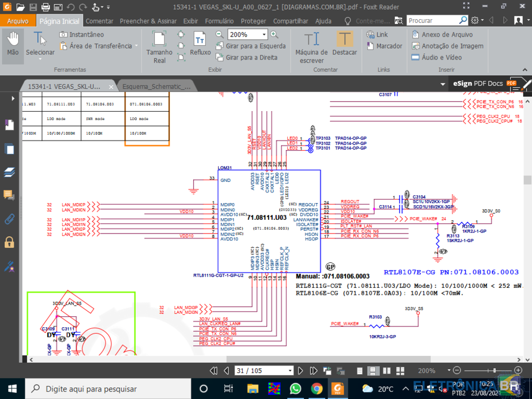The width and height of the screenshot is (532, 399).
Task: Collapse the ribbon with the chevron arrow
Action: (524, 69)
